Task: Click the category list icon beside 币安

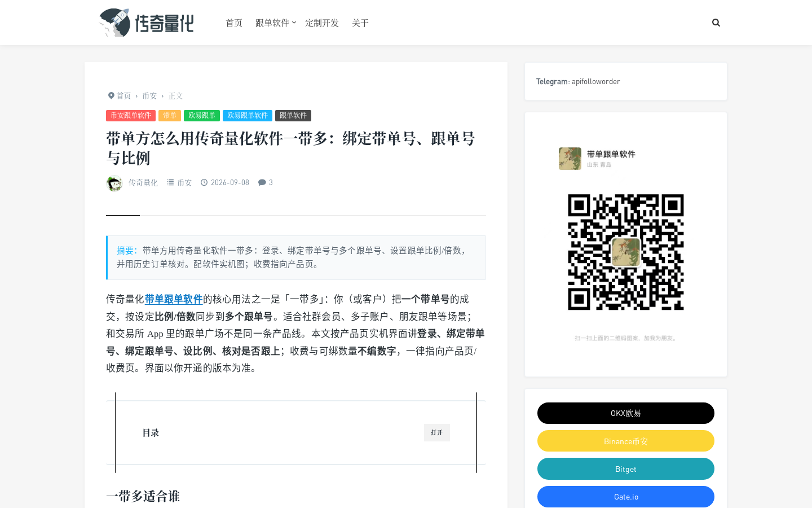Action: point(170,182)
